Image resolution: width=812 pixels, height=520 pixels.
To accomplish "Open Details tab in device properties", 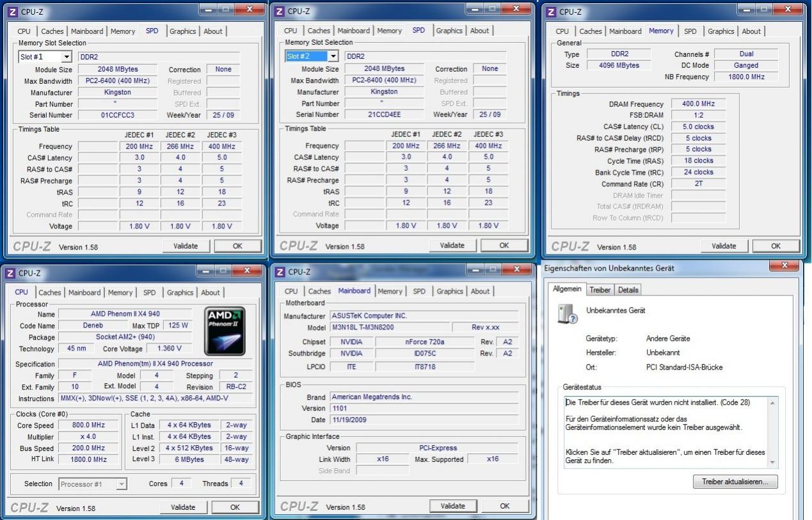I will 628,290.
